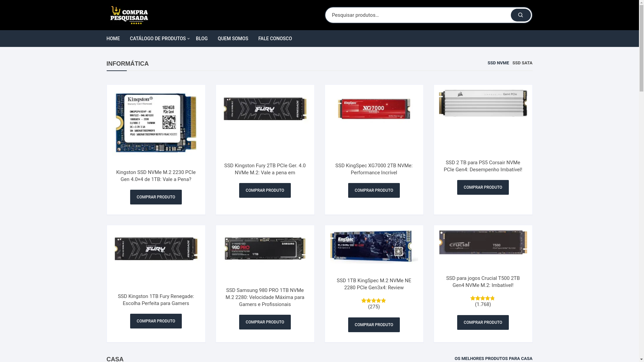Click the INFORMÁTICA section heading
This screenshot has height=362, width=644.
tap(127, 64)
